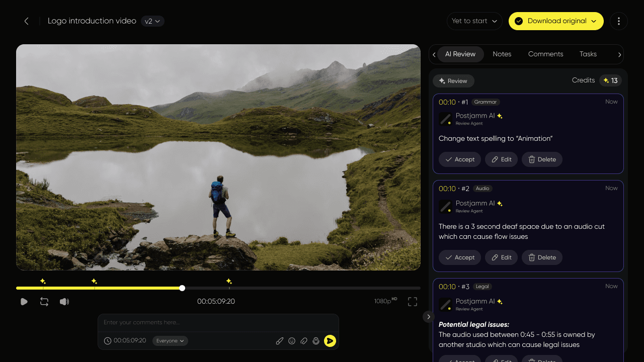
Task: Click Postjamm AI avatar on comment #1
Action: (445, 119)
